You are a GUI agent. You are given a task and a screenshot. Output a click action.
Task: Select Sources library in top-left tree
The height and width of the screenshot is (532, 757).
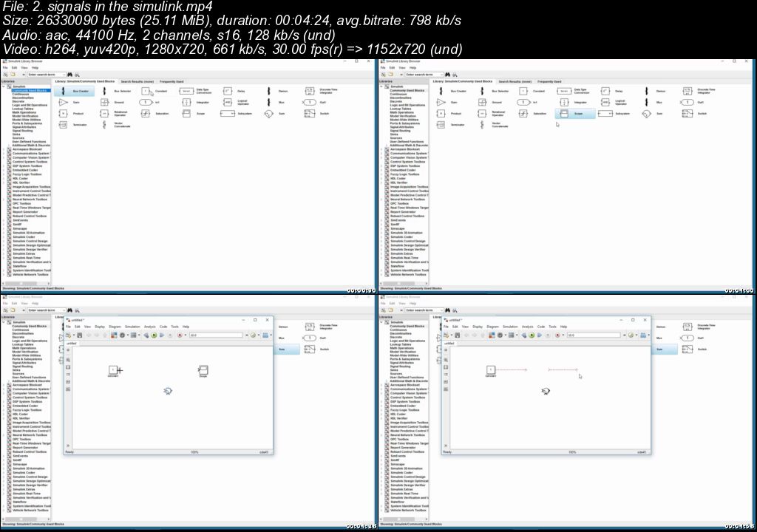point(18,138)
